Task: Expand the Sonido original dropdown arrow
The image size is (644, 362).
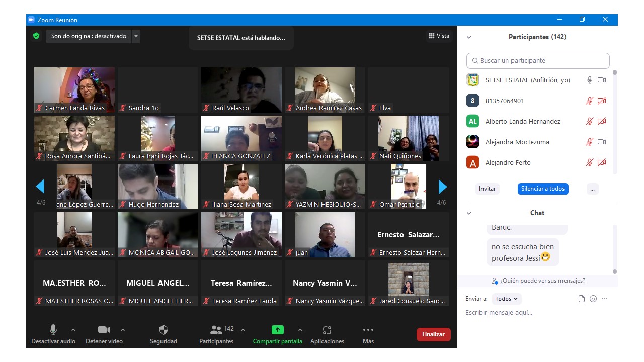Action: coord(136,36)
